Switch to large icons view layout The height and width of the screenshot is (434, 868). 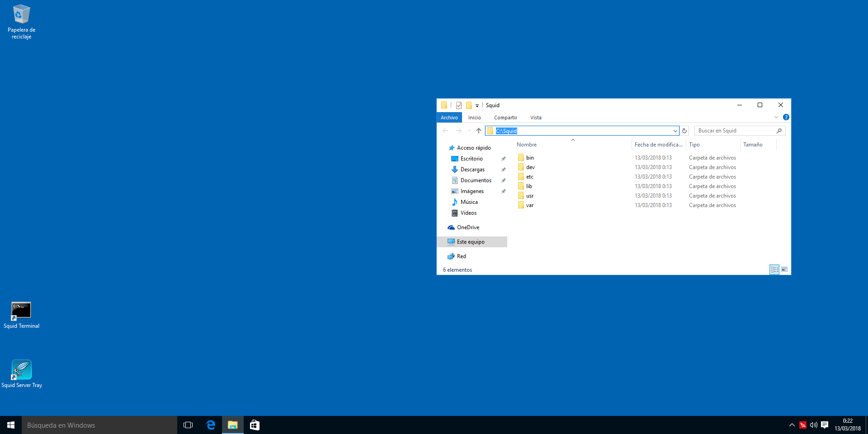click(784, 269)
